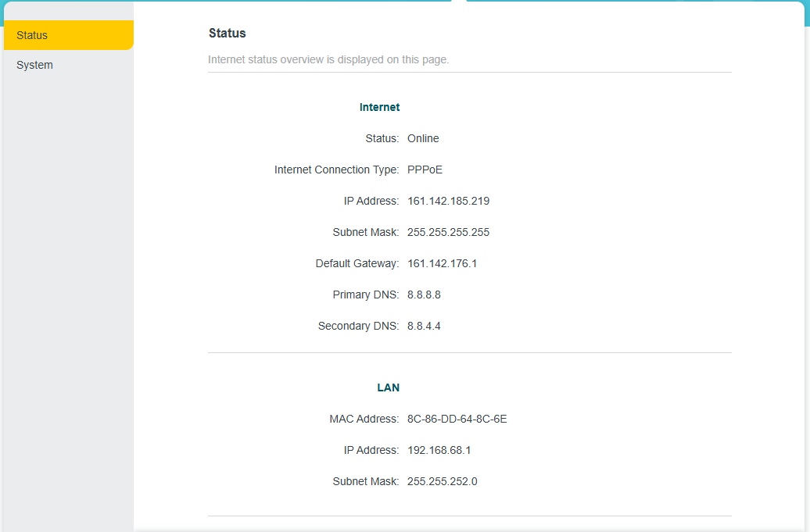Select the LAN IP address 192.168.68.1
The height and width of the screenshot is (532, 810).
point(439,451)
